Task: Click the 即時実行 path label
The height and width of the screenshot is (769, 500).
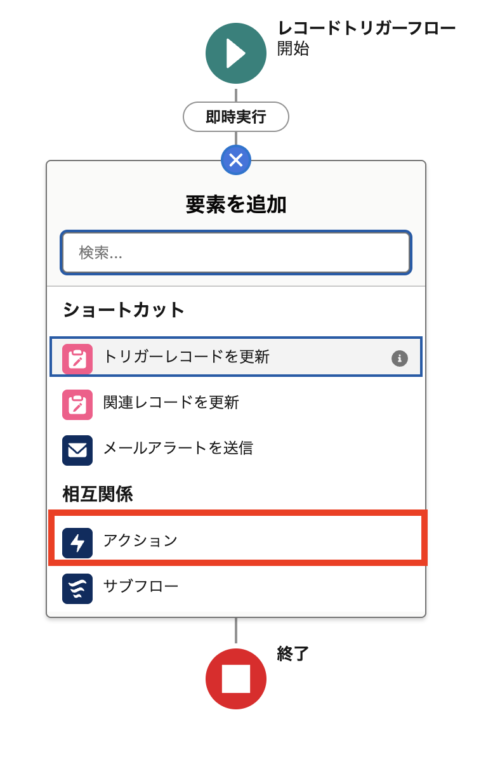Action: click(x=236, y=117)
